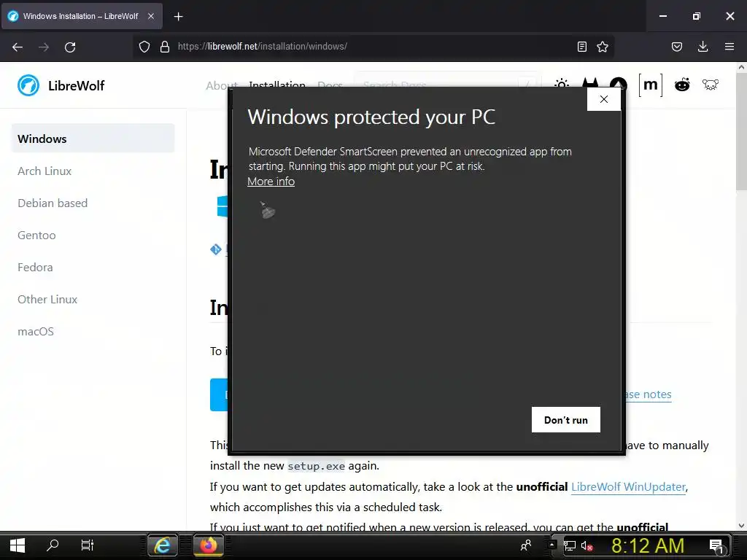
Task: Show hidden system tray icons
Action: point(551,544)
